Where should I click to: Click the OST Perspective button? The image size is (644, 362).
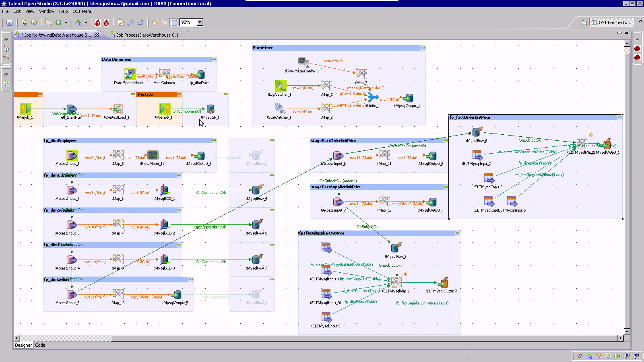pyautogui.click(x=611, y=23)
